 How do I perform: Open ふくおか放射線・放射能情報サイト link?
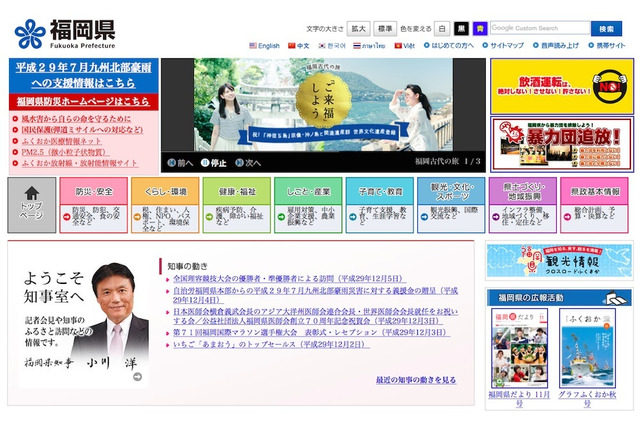pos(80,163)
